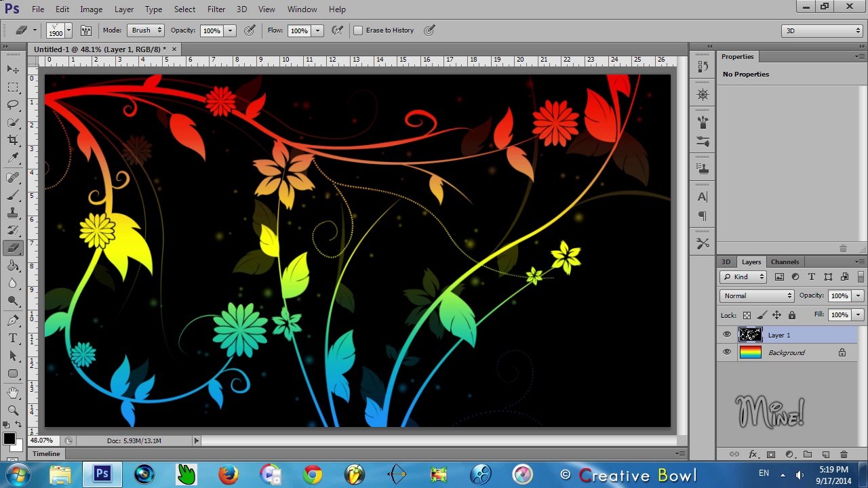
Task: Select the Pen tool
Action: tap(13, 321)
